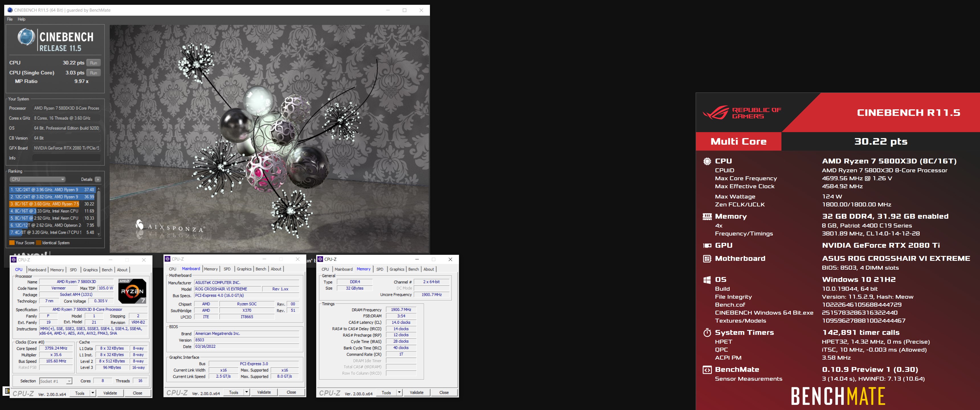Click the Cinebench title bar app icon

click(10, 10)
